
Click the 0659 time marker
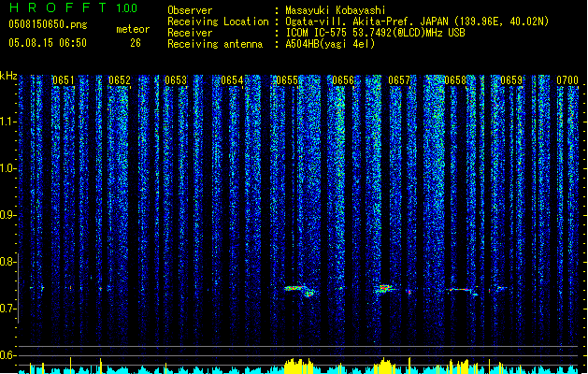pos(511,80)
